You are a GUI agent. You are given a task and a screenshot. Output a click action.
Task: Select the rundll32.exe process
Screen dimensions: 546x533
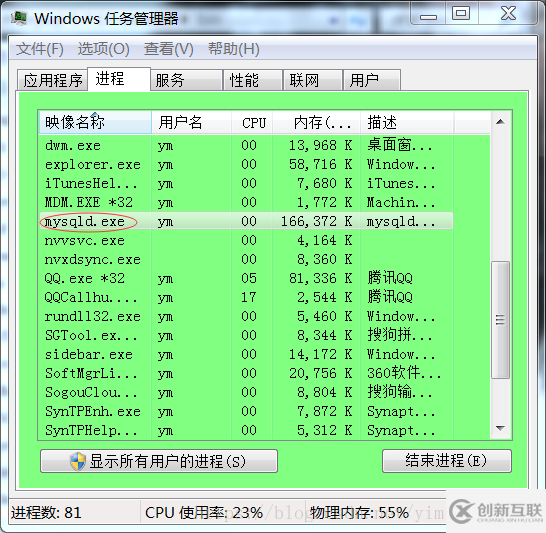point(246,316)
